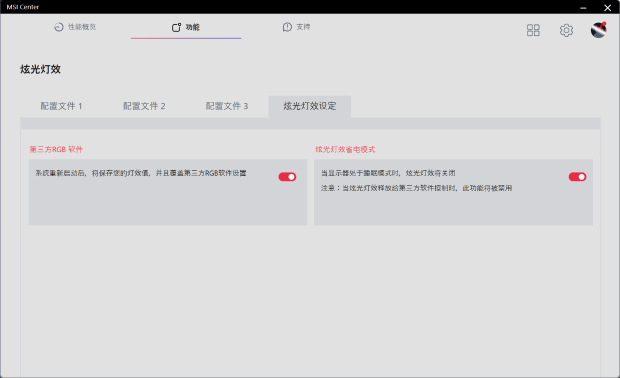Click the 功能 feature icon
The height and width of the screenshot is (378, 620).
pyautogui.click(x=176, y=27)
